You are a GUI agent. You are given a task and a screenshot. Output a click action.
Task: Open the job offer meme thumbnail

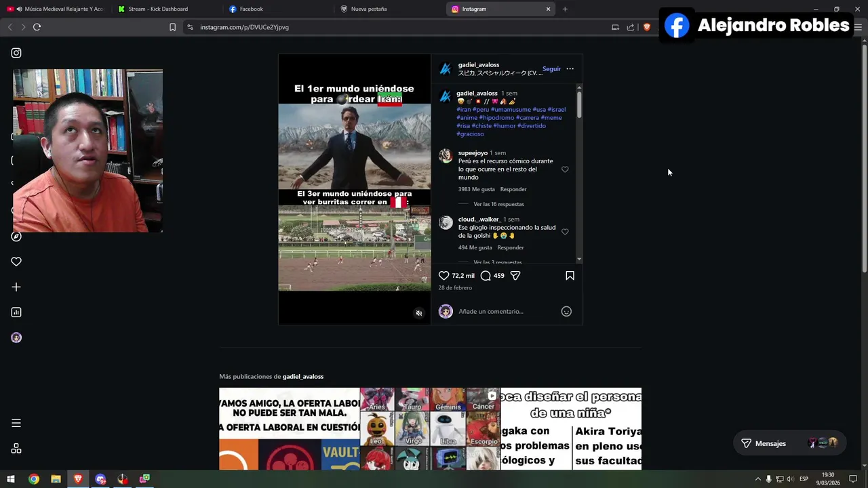(290, 429)
